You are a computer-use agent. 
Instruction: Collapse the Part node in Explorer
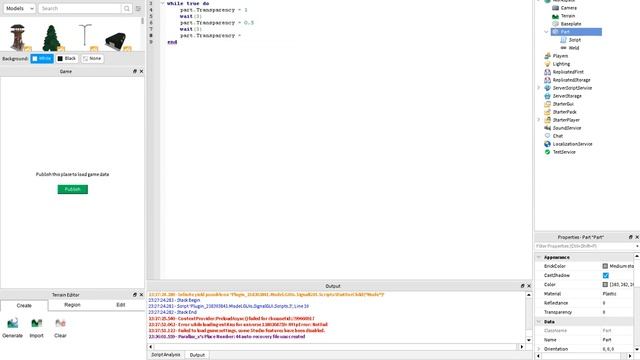point(546,32)
